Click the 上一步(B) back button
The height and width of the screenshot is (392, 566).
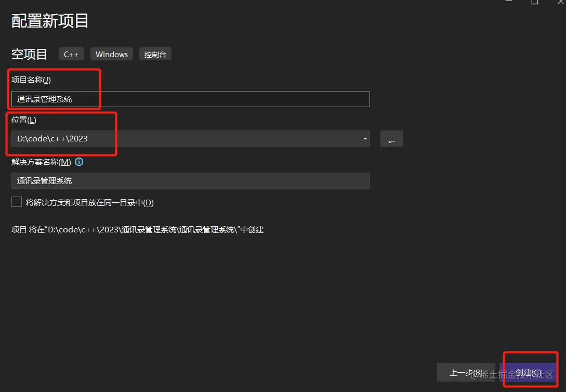(466, 373)
